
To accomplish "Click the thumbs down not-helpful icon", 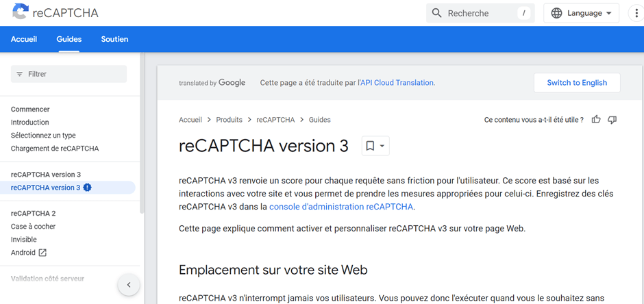I will coord(612,120).
